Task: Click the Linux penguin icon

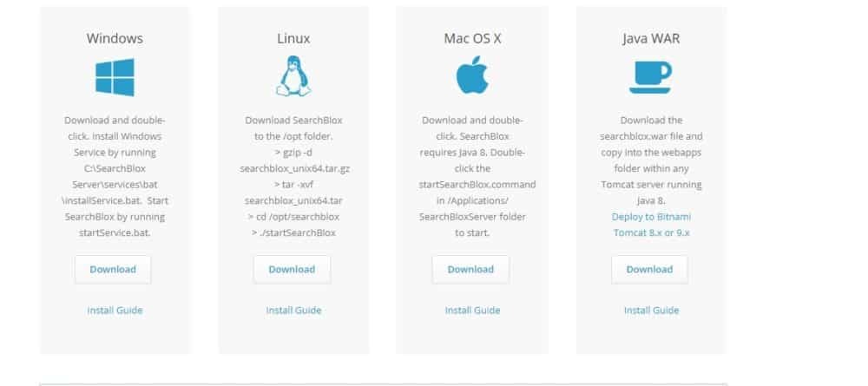Action: tap(293, 77)
